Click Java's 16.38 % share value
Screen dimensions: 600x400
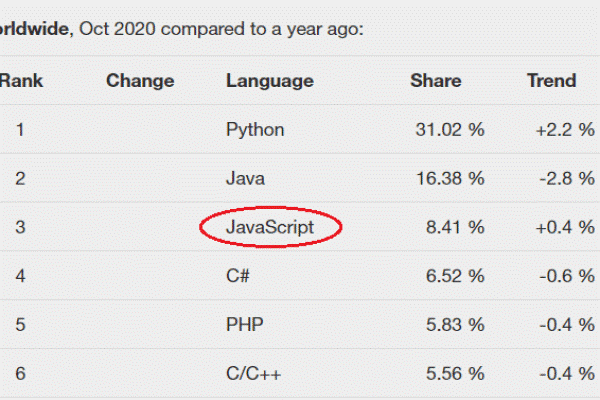coord(450,179)
